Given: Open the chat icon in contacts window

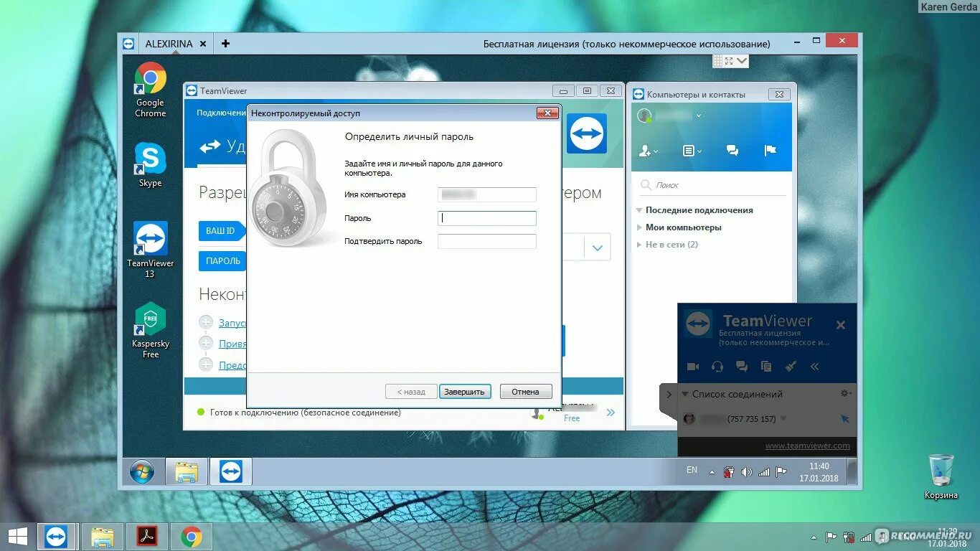Looking at the screenshot, I should coord(732,151).
